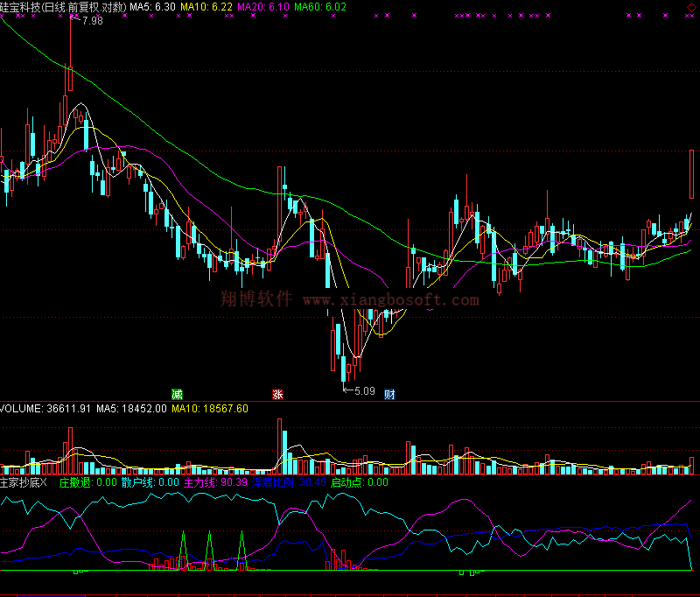Click the VOLUME: 36611.91 readout

pyautogui.click(x=45, y=409)
